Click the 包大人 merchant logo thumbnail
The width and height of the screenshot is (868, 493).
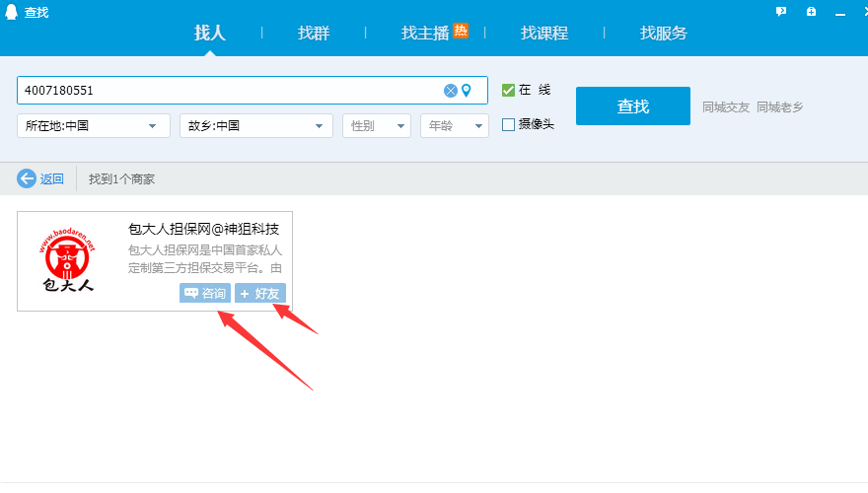click(67, 259)
